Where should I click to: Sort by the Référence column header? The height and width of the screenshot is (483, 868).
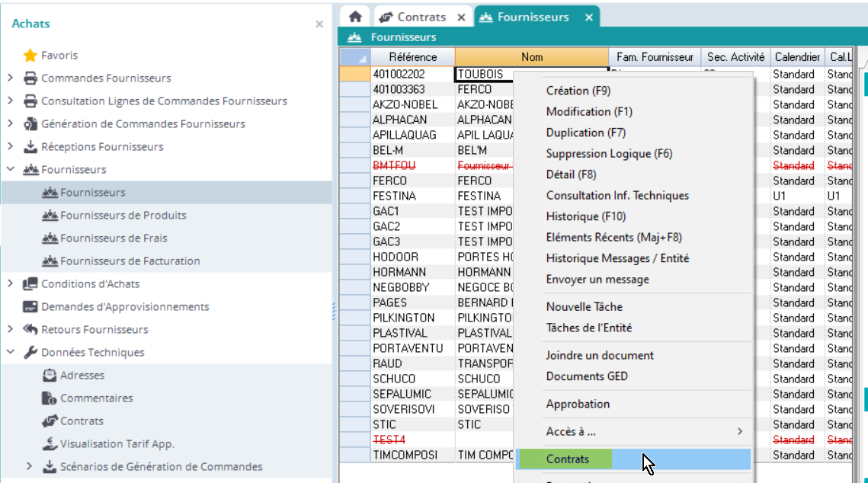412,57
